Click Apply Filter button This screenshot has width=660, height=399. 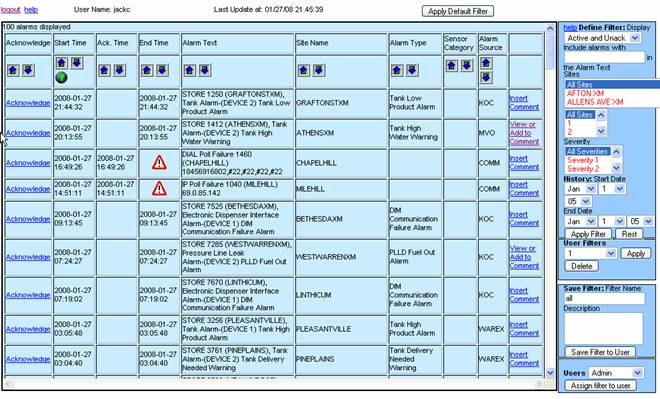tap(588, 234)
